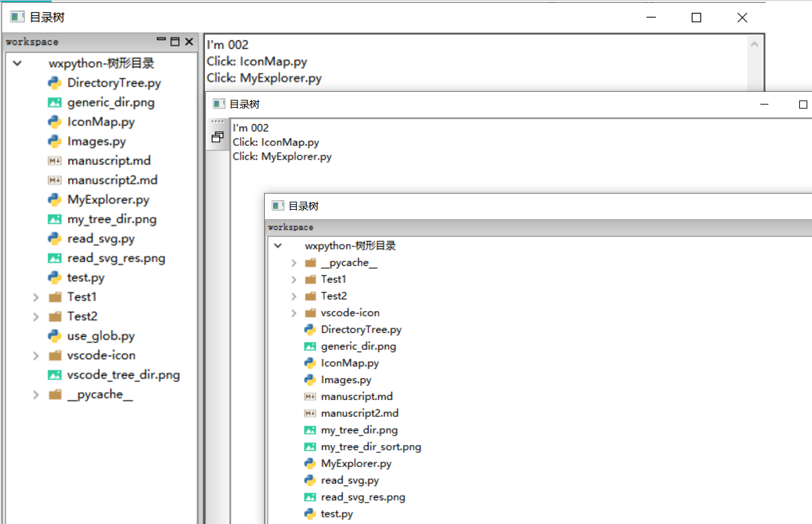
Task: Click use_glob.py Python icon in left panel
Action: coord(54,336)
